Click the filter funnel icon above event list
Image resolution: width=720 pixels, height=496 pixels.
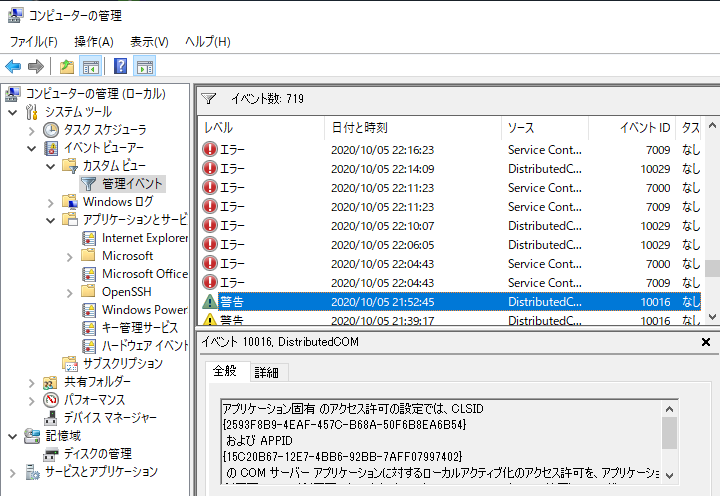click(208, 99)
